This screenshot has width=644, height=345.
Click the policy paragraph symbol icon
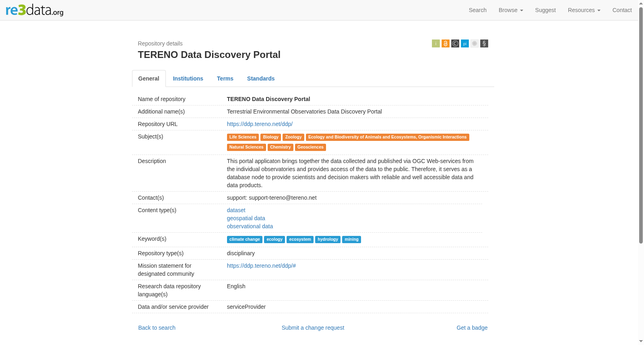tap(484, 43)
